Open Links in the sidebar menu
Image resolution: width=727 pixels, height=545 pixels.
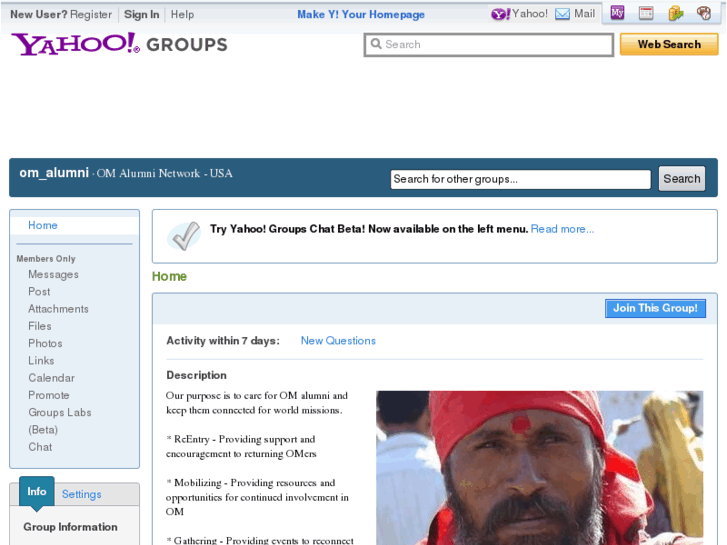click(x=41, y=360)
